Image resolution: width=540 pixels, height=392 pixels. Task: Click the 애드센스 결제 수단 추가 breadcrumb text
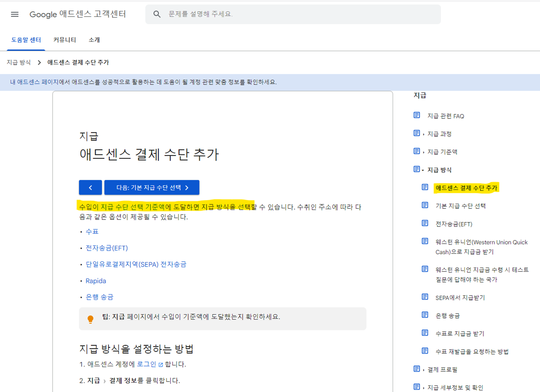tap(78, 62)
